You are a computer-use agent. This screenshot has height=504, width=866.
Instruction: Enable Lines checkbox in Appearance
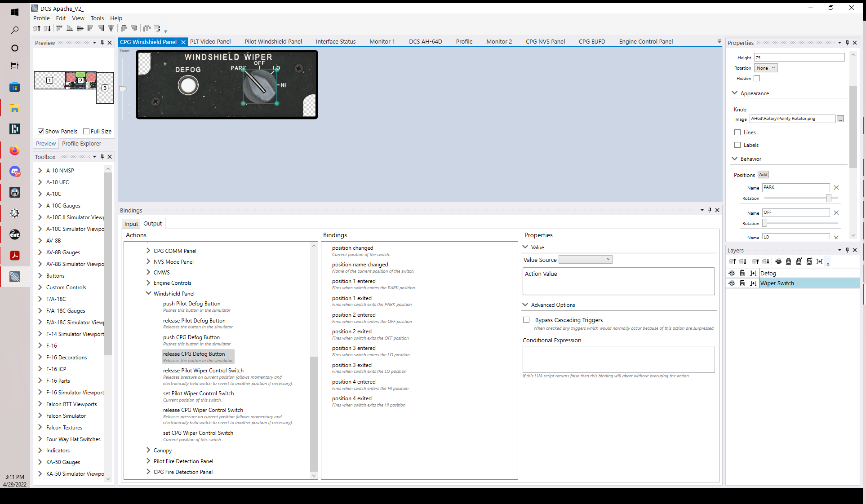(737, 133)
